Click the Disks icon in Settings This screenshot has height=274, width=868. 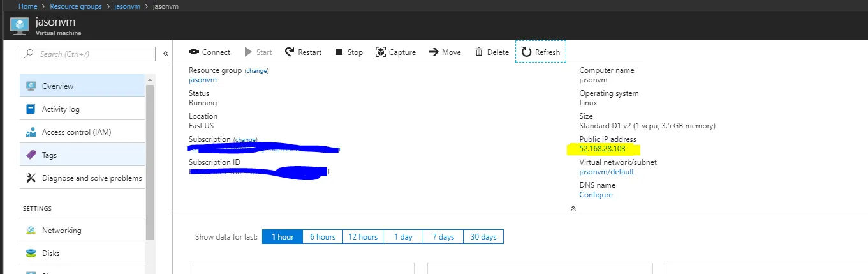click(31, 254)
